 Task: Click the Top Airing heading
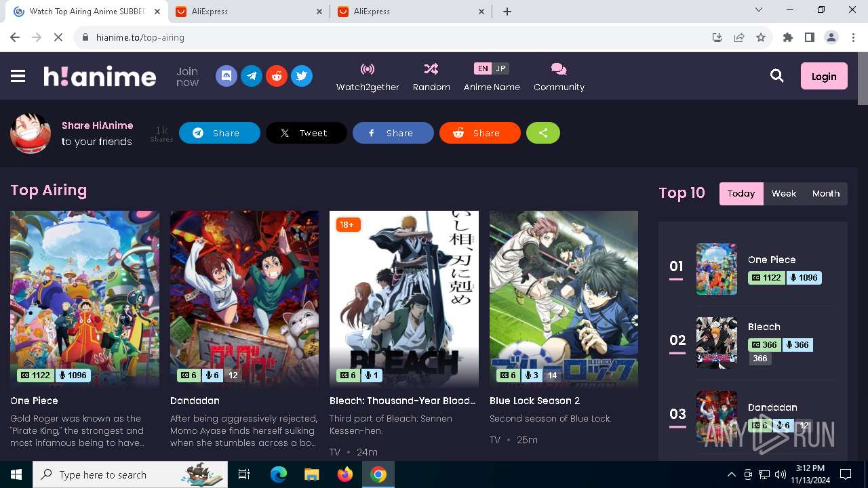[49, 190]
